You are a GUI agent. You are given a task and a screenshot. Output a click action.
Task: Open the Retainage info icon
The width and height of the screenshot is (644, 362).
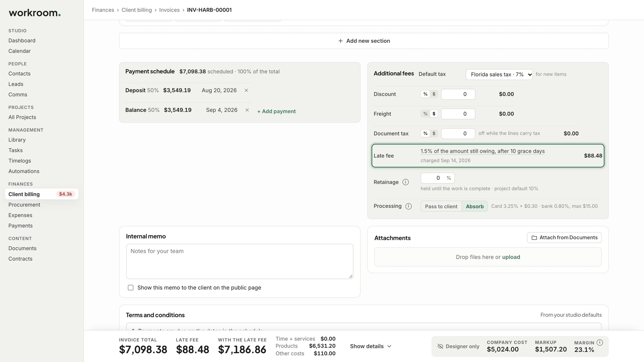point(405,182)
